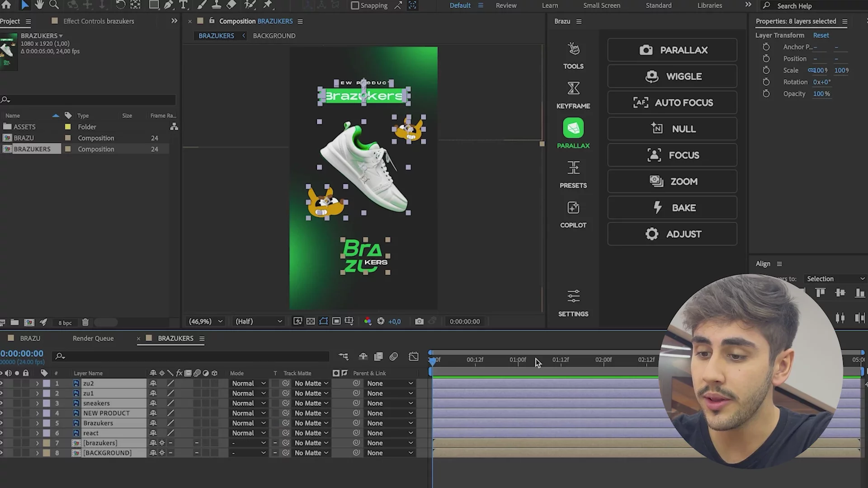Viewport: 868px width, 488px height.
Task: Click the WIGGLE button
Action: pyautogui.click(x=672, y=76)
